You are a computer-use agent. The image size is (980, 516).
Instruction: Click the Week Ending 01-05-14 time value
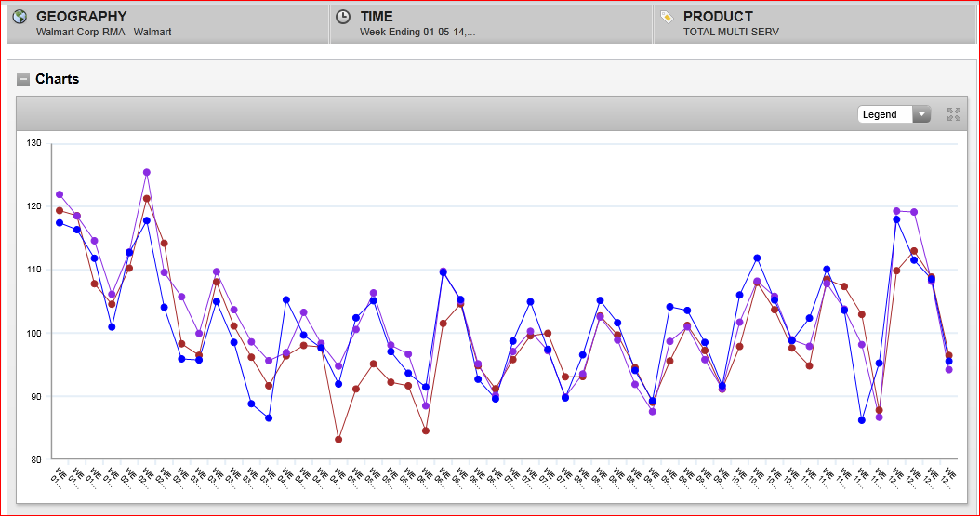click(x=417, y=32)
